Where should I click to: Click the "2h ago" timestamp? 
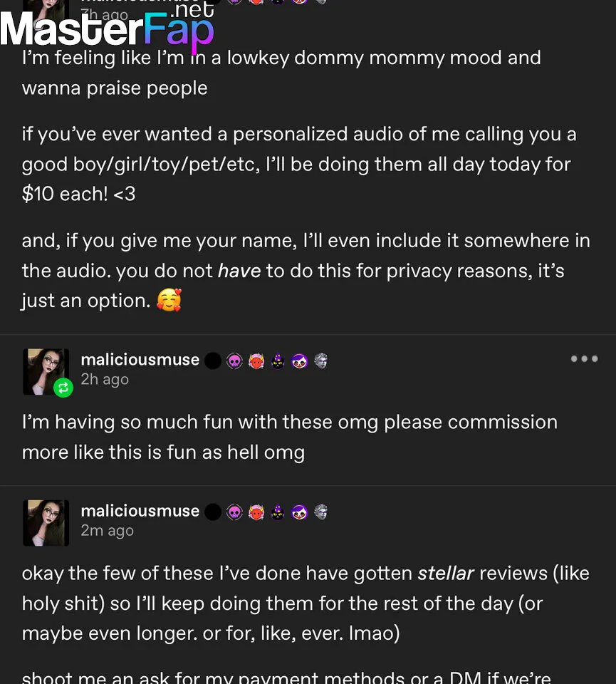pyautogui.click(x=105, y=379)
